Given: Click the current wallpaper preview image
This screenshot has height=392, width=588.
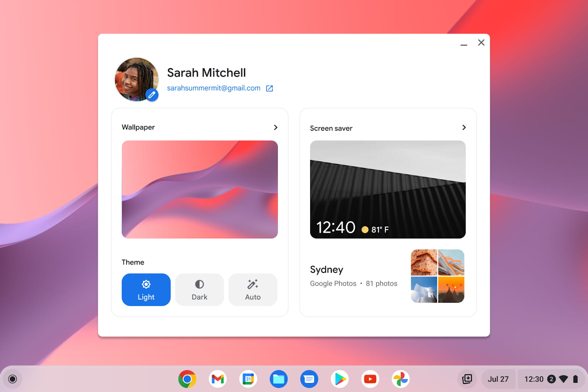Looking at the screenshot, I should coord(200,189).
